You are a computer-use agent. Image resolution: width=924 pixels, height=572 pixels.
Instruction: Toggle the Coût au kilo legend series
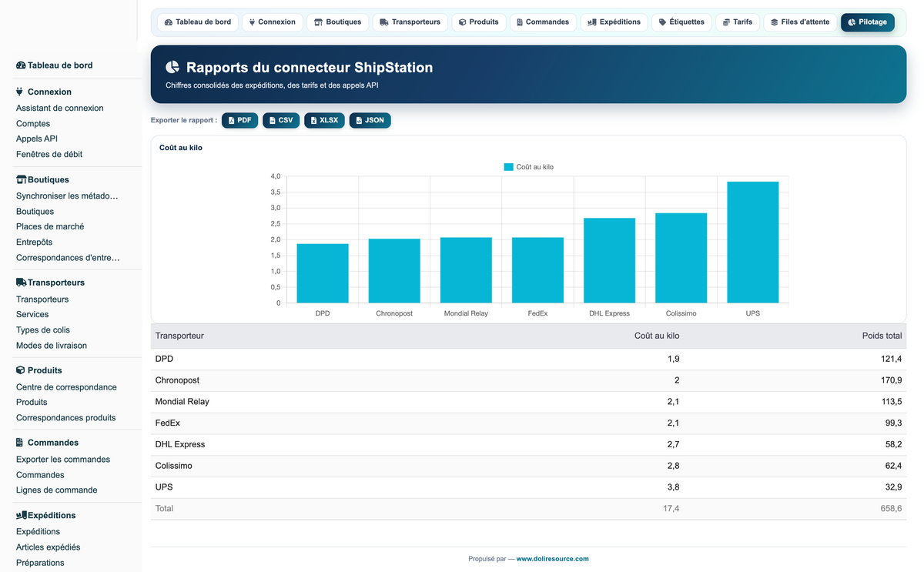click(x=529, y=167)
